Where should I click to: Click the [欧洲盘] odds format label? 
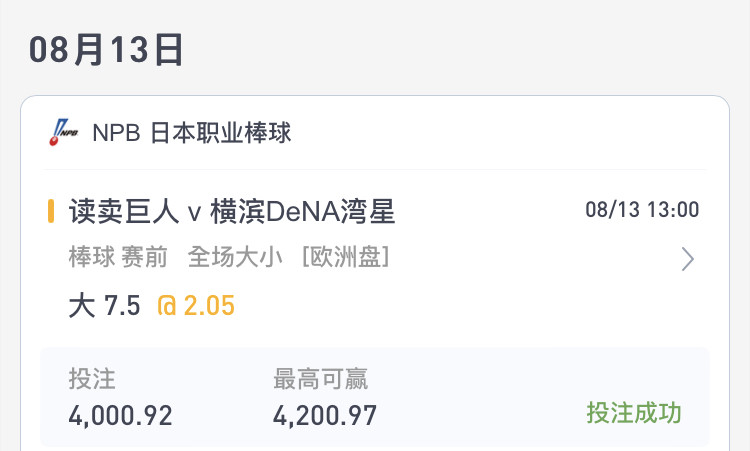(x=346, y=257)
